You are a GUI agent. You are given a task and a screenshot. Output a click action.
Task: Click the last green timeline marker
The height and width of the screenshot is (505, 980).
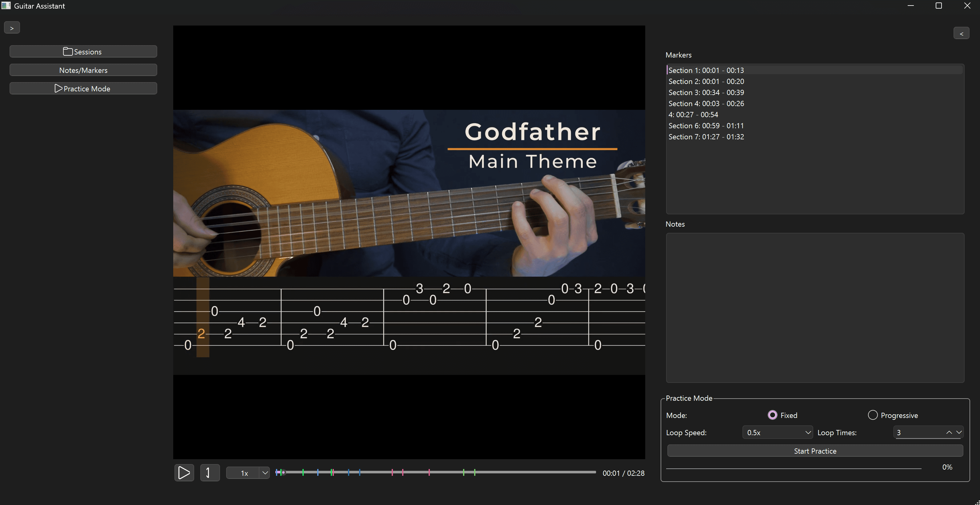pos(474,472)
